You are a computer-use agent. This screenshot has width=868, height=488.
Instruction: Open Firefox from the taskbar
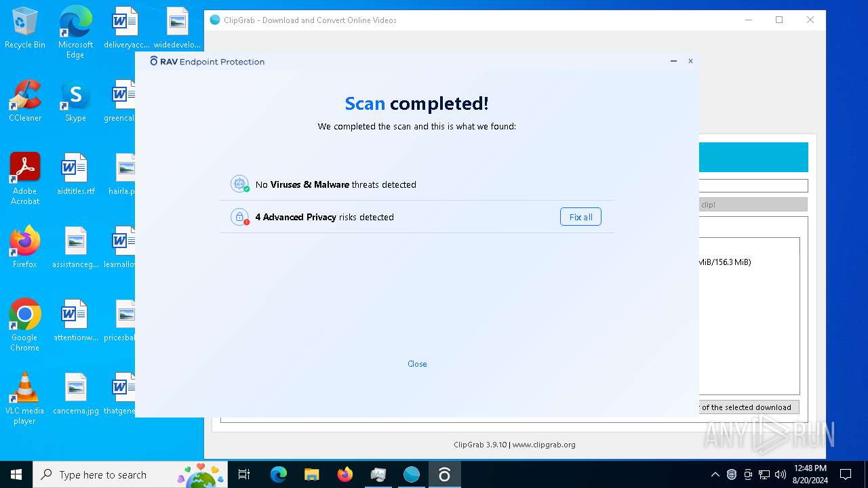[x=344, y=474]
